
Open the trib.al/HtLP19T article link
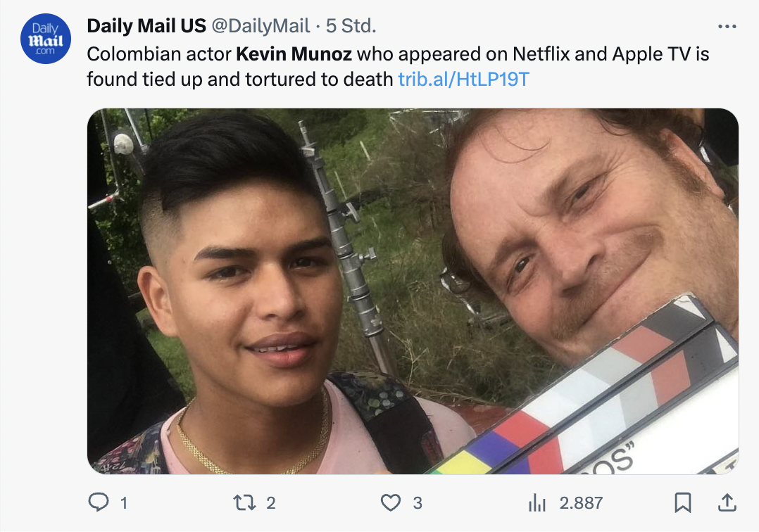tap(463, 79)
